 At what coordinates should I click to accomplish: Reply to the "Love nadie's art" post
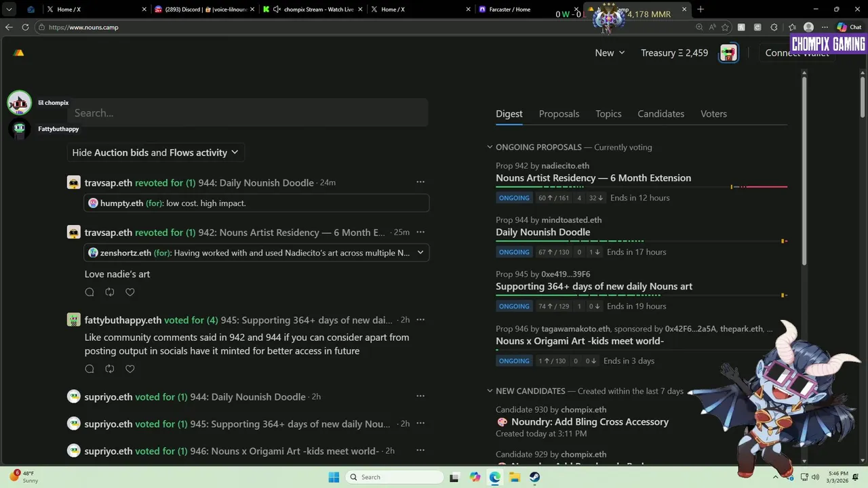(x=90, y=292)
